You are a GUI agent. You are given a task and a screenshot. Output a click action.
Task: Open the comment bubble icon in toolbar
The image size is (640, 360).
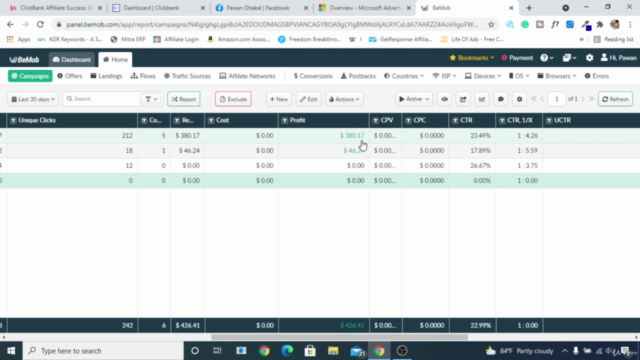[x=500, y=99]
